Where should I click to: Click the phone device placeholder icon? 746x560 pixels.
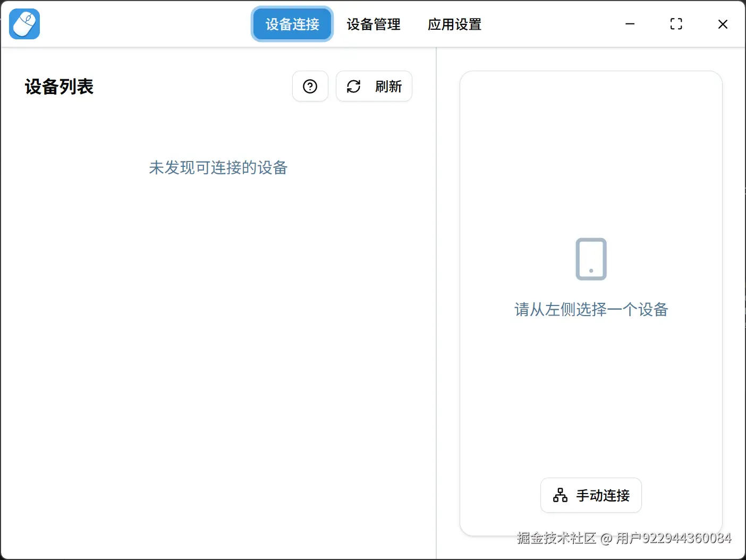(x=591, y=259)
